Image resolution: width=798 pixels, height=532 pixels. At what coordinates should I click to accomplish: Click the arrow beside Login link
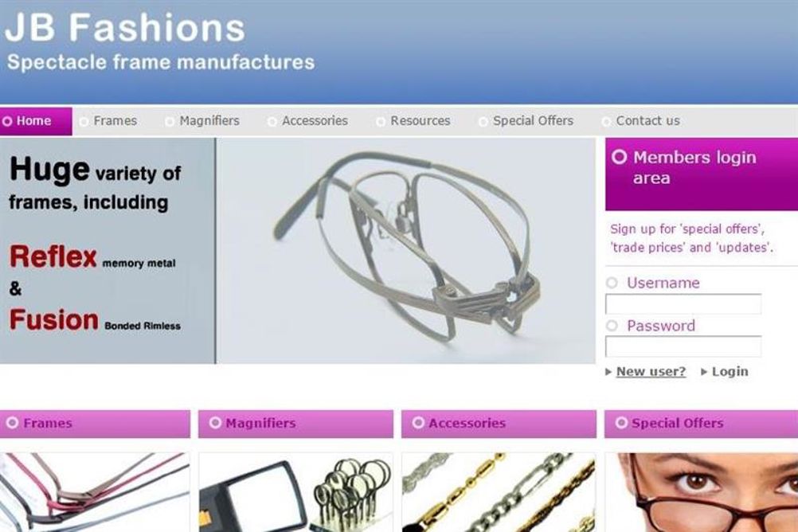click(x=704, y=372)
